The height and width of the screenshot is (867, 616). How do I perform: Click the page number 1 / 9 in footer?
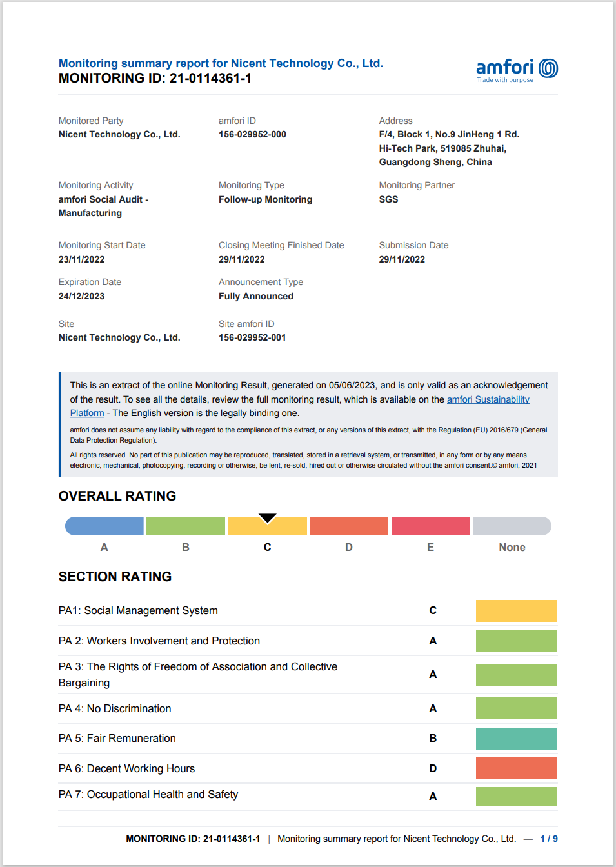coord(549,839)
